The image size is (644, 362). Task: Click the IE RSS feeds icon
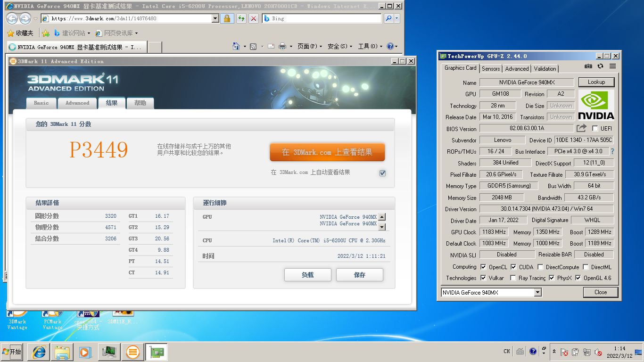(x=253, y=46)
